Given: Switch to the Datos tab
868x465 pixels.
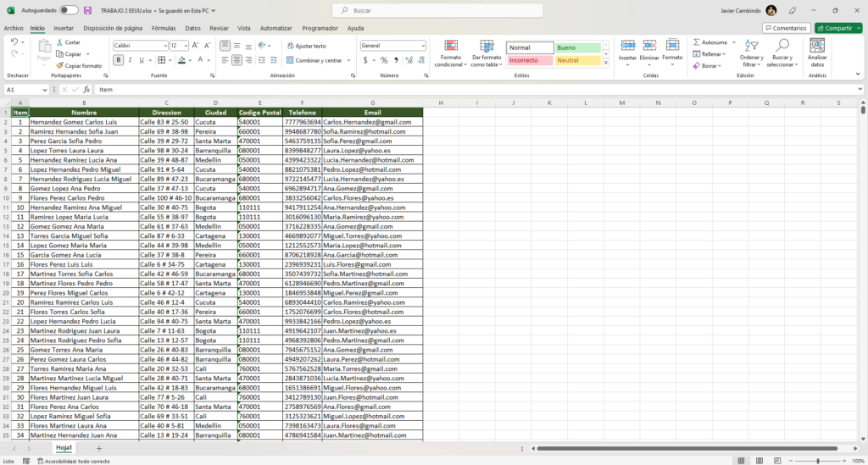Looking at the screenshot, I should [x=192, y=28].
